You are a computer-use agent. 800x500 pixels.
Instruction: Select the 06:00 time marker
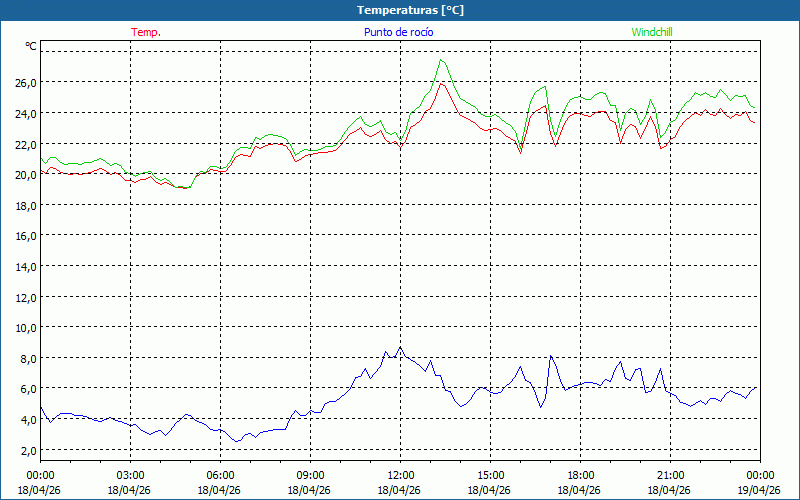(221, 475)
